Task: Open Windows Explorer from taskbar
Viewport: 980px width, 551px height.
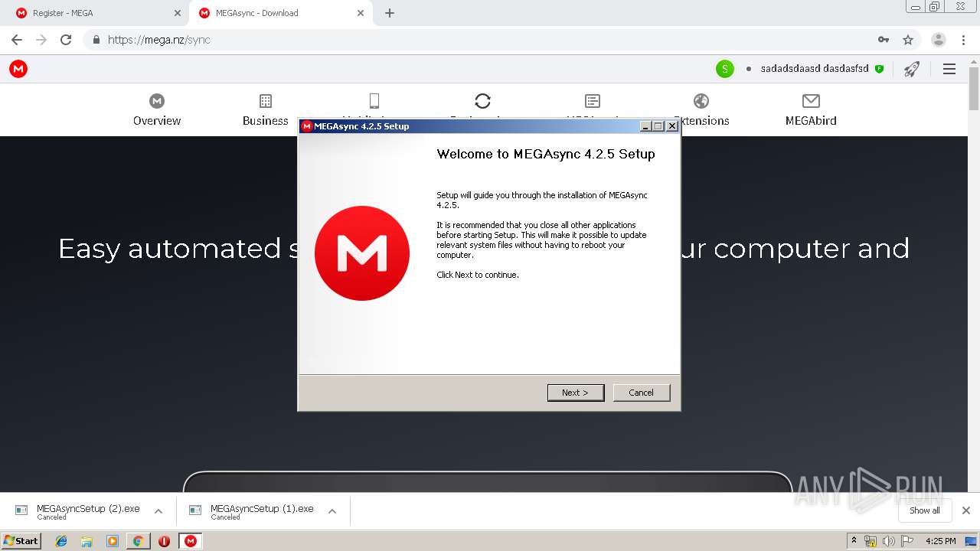Action: pos(87,541)
